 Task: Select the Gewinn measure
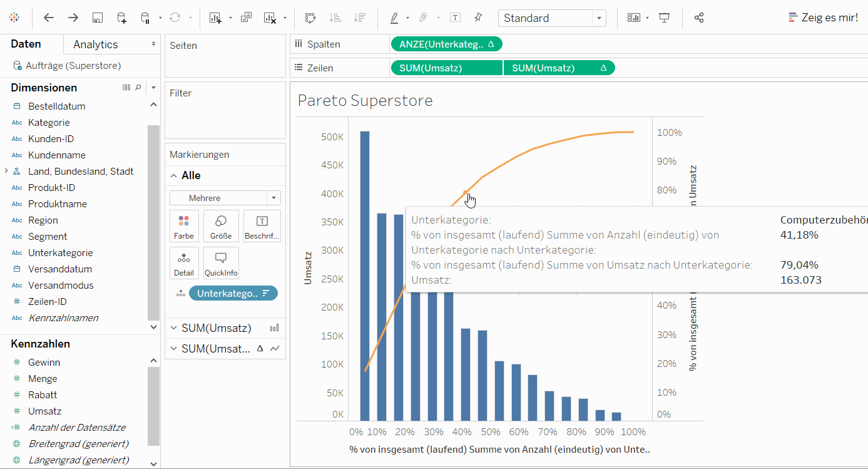pos(44,363)
